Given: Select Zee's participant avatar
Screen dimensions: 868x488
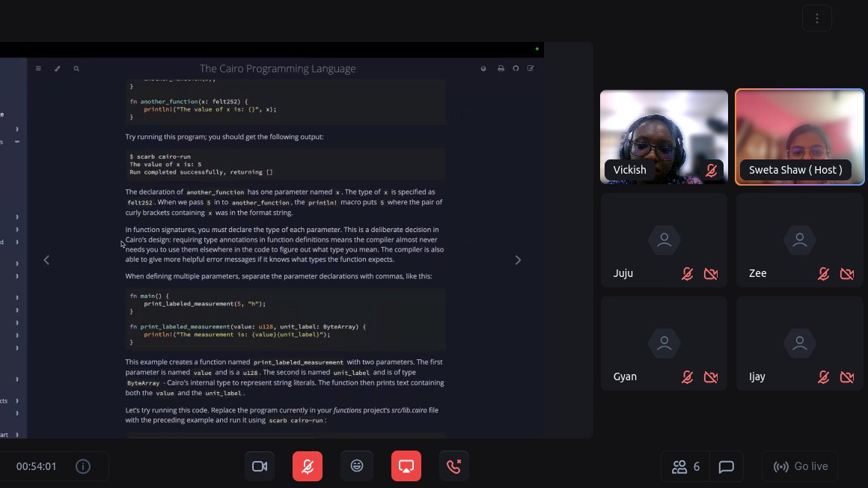Looking at the screenshot, I should pyautogui.click(x=800, y=240).
